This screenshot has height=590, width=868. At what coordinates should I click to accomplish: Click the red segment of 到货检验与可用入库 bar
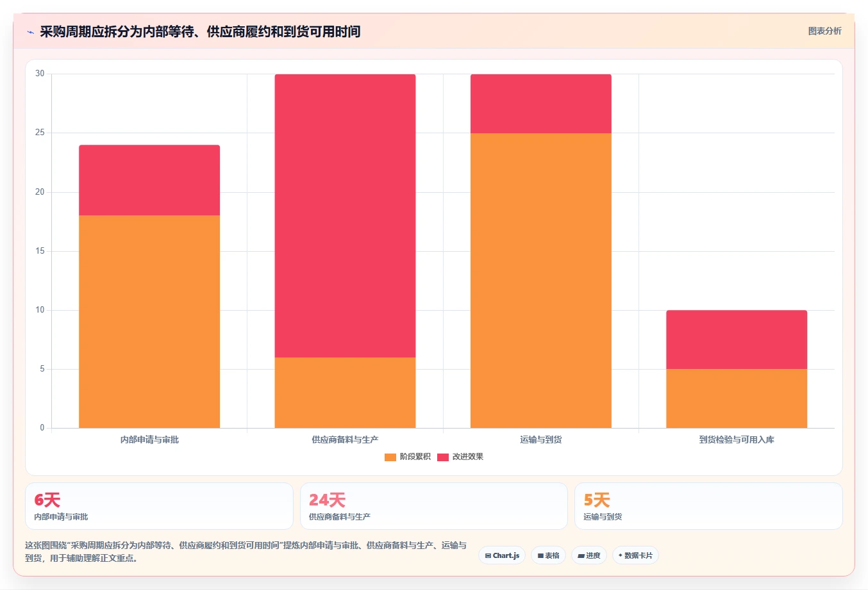click(x=737, y=340)
